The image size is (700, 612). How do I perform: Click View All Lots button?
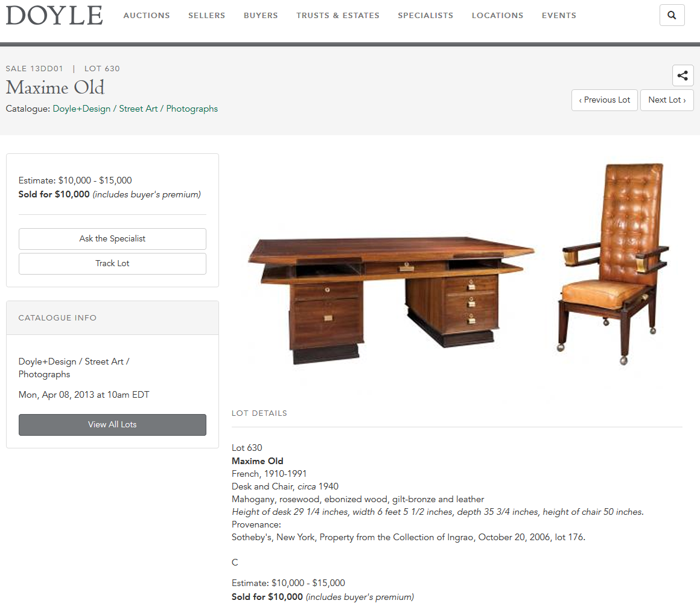(112, 424)
